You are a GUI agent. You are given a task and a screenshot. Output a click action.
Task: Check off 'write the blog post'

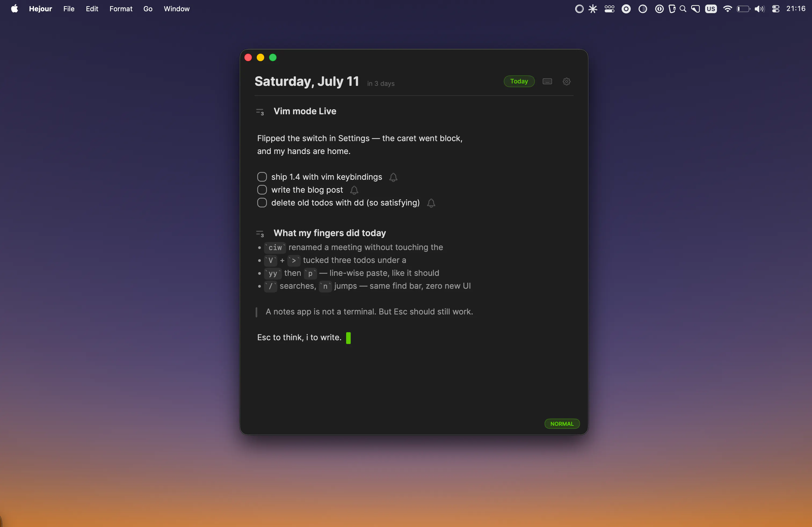[x=262, y=190]
